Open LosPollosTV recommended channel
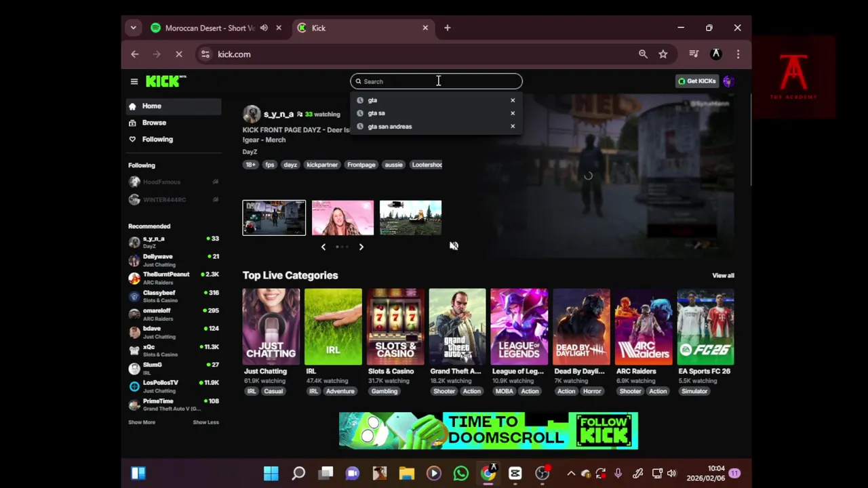Viewport: 868px width, 488px height. (174, 386)
